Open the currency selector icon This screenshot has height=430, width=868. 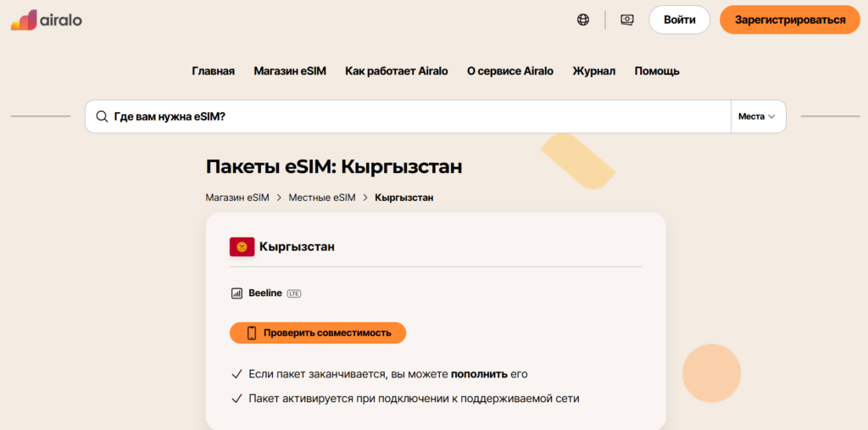pos(626,20)
